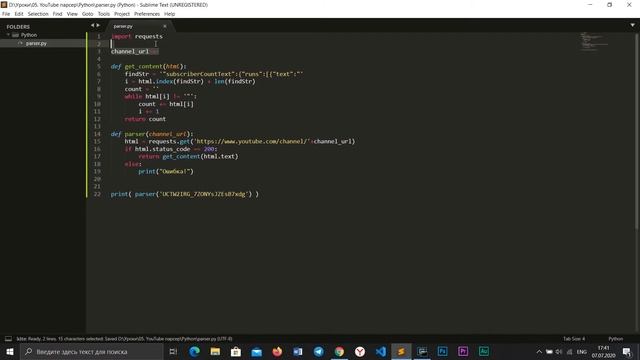Open Microsoft Store from taskbar
Viewport: 640px width, 360px height.
tap(236, 351)
